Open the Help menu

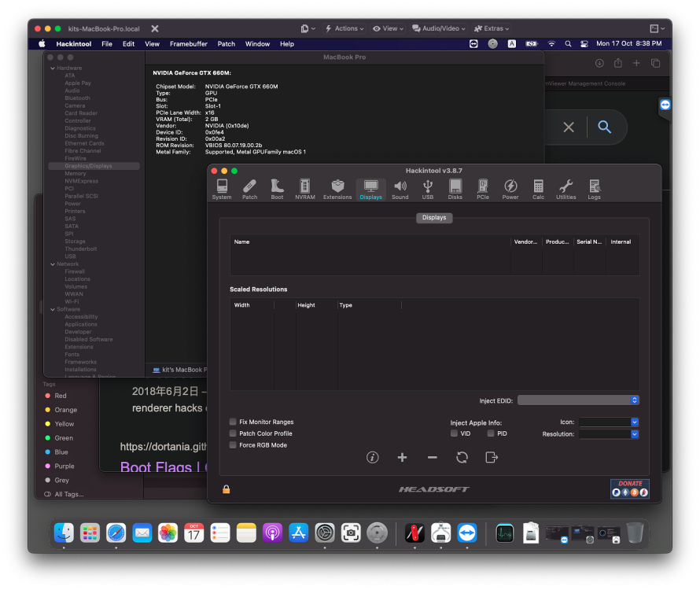287,44
